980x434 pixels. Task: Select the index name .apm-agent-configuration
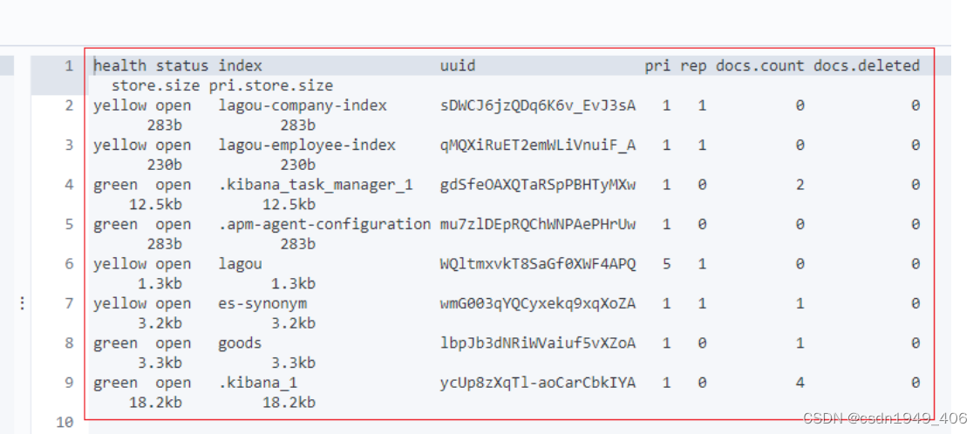[324, 224]
